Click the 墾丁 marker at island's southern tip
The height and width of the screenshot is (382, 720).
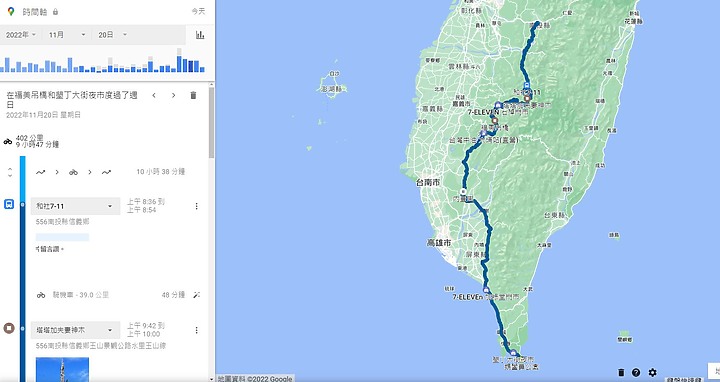(513, 353)
